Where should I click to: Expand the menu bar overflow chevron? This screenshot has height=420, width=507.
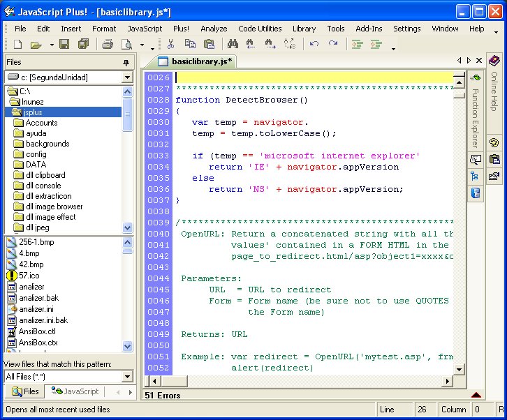click(x=496, y=31)
